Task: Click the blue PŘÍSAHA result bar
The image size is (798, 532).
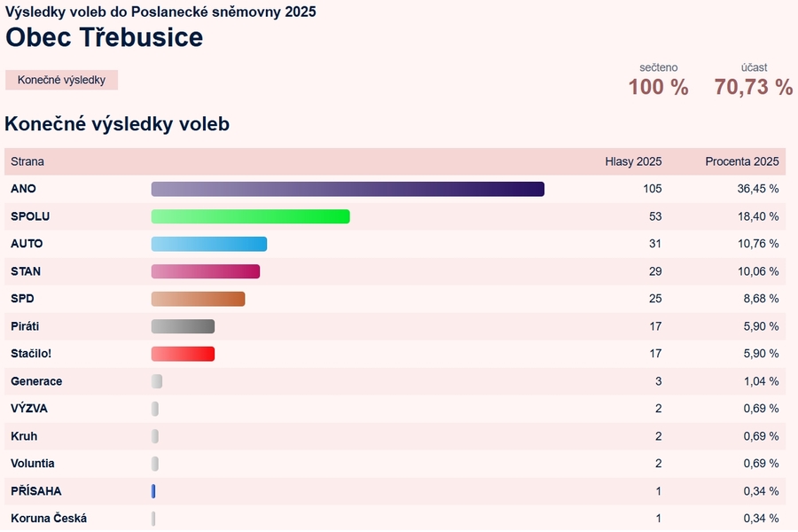Action: coord(153,491)
